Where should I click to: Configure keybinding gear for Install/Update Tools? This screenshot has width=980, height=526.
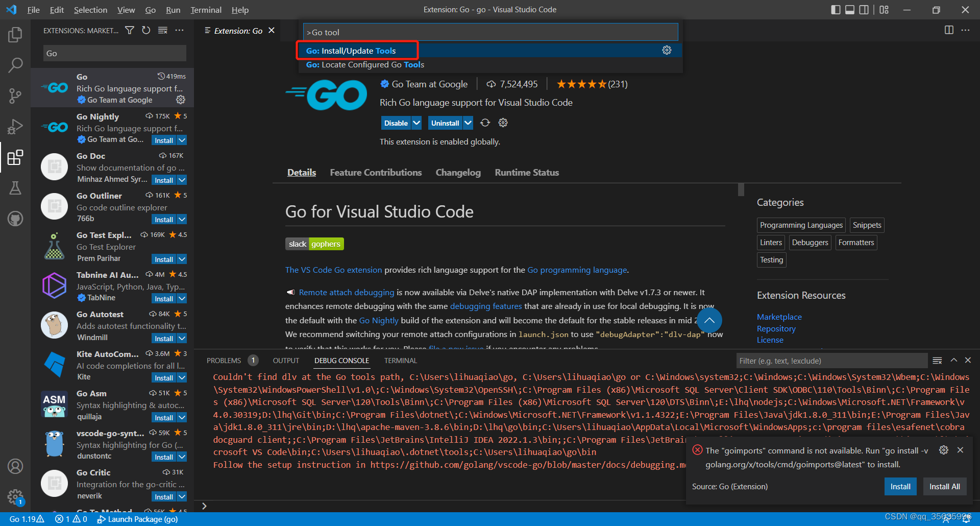pyautogui.click(x=667, y=50)
